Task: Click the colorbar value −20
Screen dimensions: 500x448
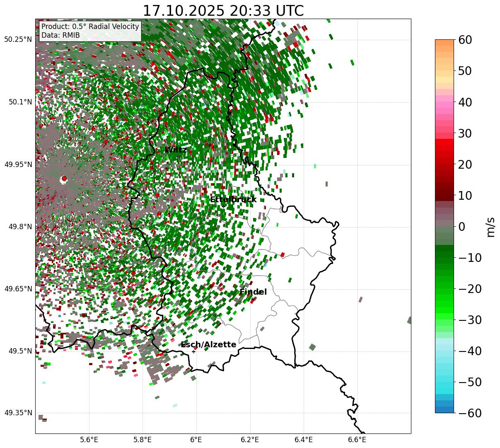Action: (x=470, y=288)
